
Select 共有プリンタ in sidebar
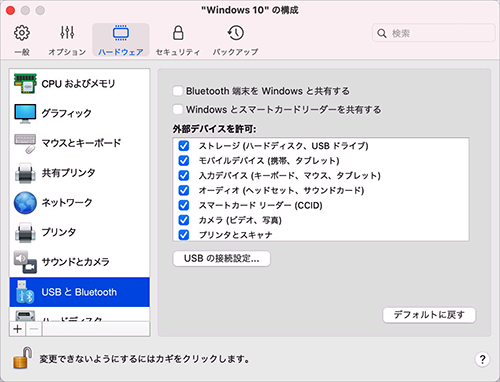[x=80, y=173]
